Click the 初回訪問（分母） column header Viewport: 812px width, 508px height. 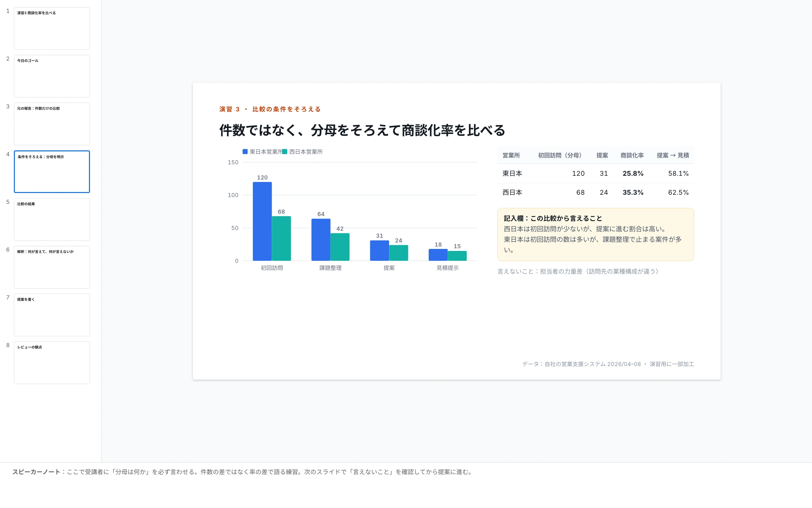pyautogui.click(x=560, y=155)
